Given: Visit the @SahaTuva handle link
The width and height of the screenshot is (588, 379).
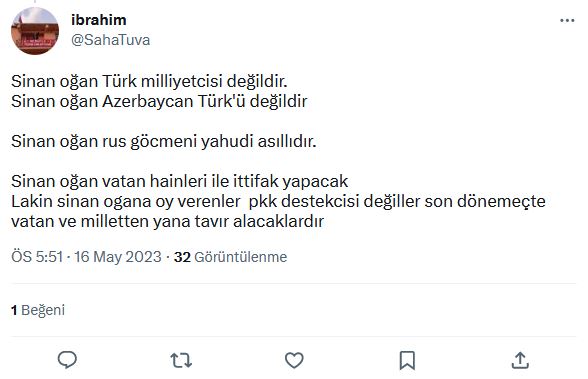Looking at the screenshot, I should click(x=111, y=40).
